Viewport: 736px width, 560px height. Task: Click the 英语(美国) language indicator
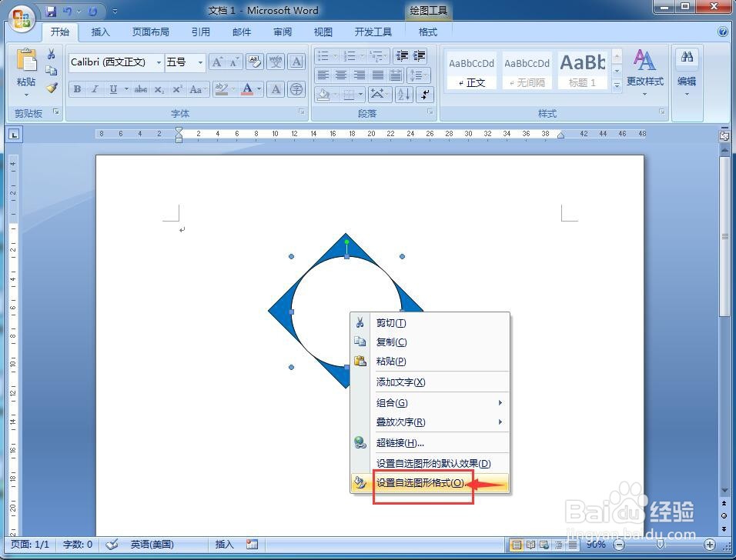[x=152, y=544]
